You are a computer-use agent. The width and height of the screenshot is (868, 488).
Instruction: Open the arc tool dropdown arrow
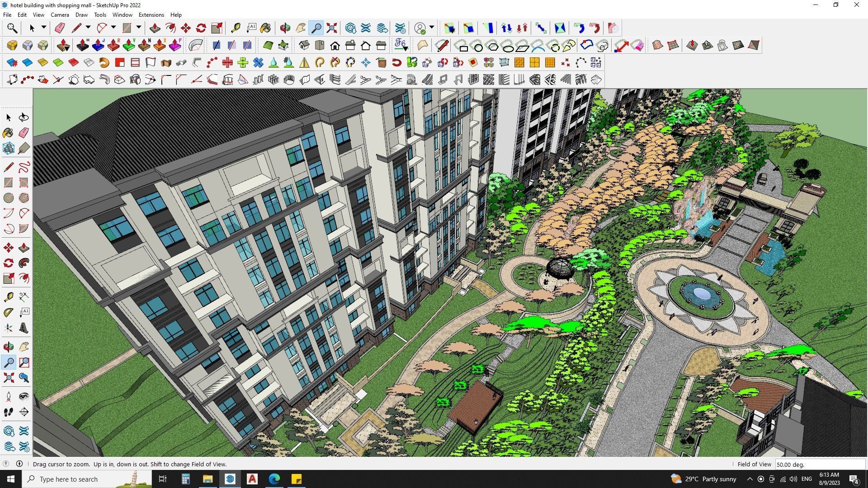[x=113, y=28]
